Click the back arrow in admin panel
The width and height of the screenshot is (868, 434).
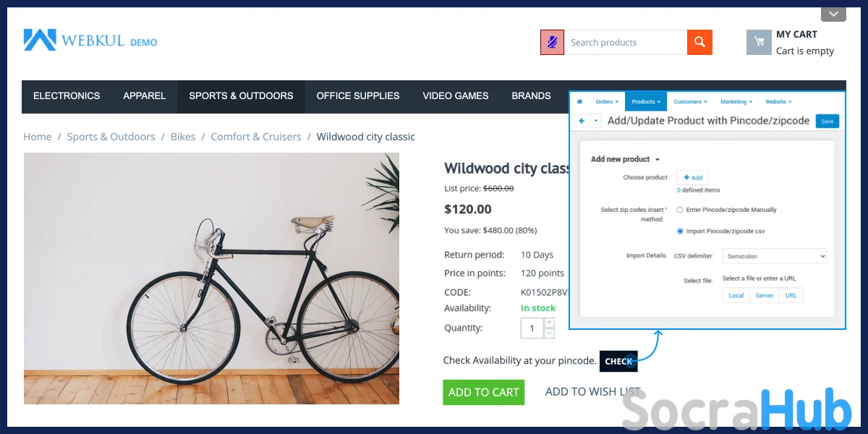[x=582, y=121]
